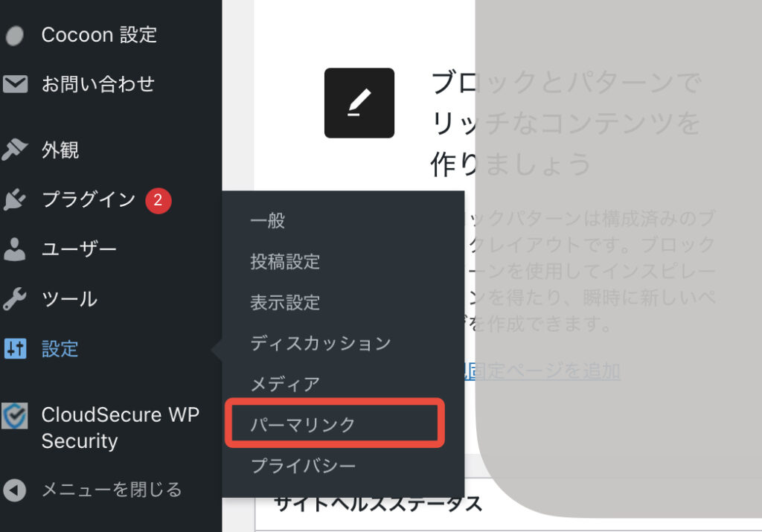Click the ユーザー person icon
The height and width of the screenshot is (532, 762).
[15, 249]
